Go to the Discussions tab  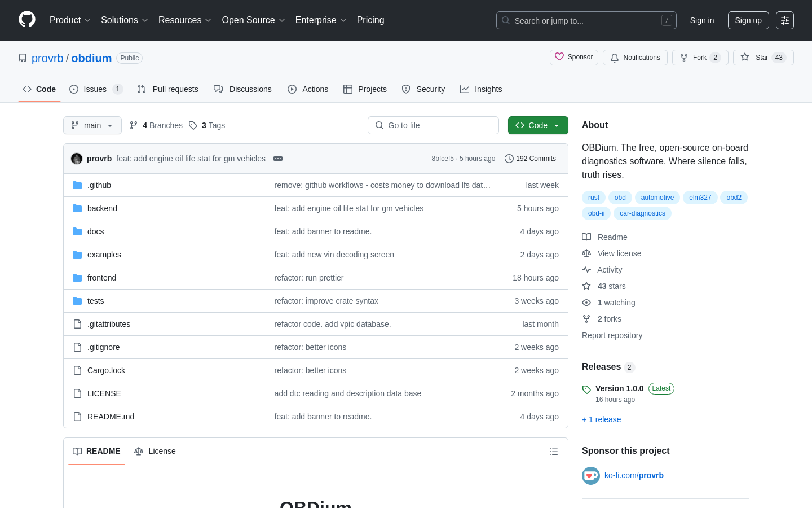click(243, 89)
